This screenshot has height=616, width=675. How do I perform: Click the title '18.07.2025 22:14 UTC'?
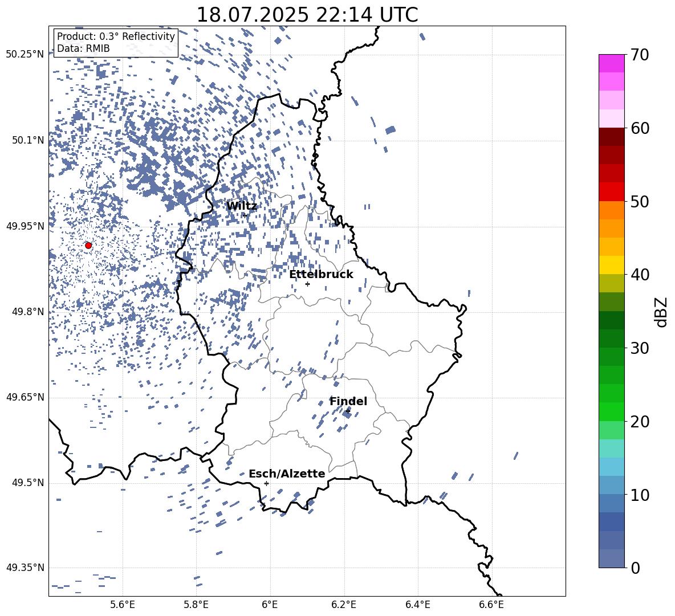tap(307, 15)
